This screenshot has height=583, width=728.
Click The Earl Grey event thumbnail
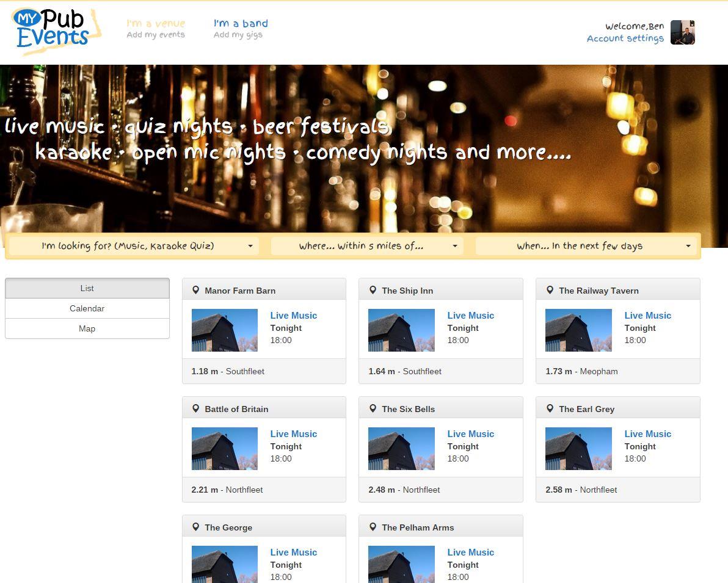(578, 448)
